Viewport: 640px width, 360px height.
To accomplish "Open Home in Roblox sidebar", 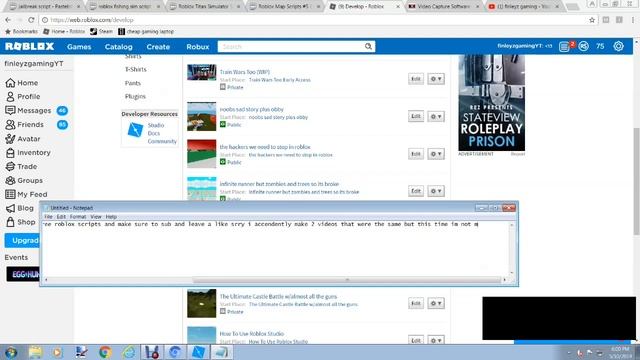I will 22,83.
